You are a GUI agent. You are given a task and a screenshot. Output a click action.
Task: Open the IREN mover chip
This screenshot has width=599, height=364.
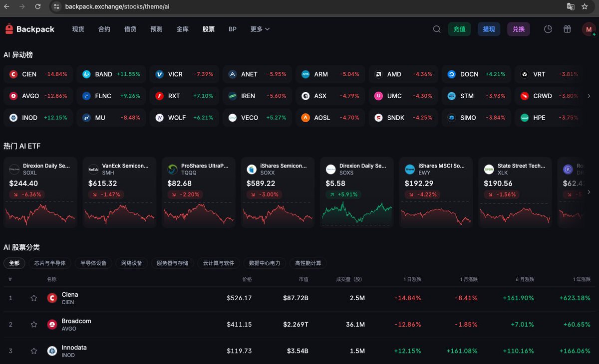[x=257, y=96]
